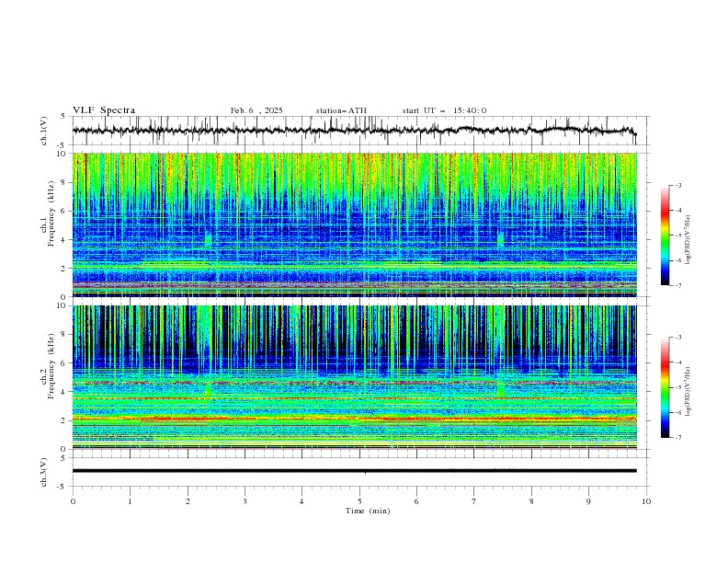This screenshot has width=728, height=563.
Task: Click the date 'Feb. 6 , 2025'
Action: point(256,110)
